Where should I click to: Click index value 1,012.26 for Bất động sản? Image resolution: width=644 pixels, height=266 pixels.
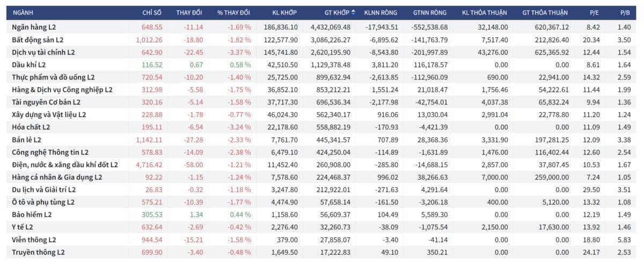click(x=149, y=39)
